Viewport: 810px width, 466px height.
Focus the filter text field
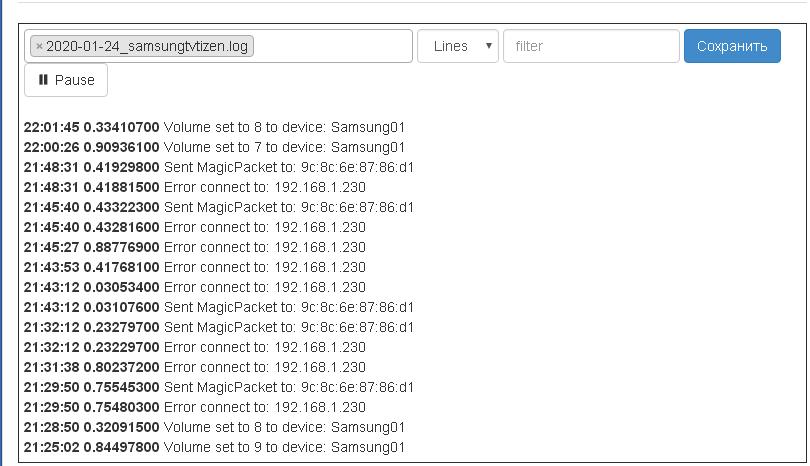click(591, 46)
